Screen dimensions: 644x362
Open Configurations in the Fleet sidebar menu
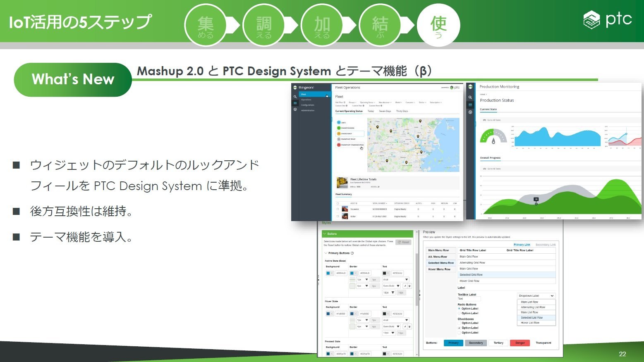pos(308,105)
